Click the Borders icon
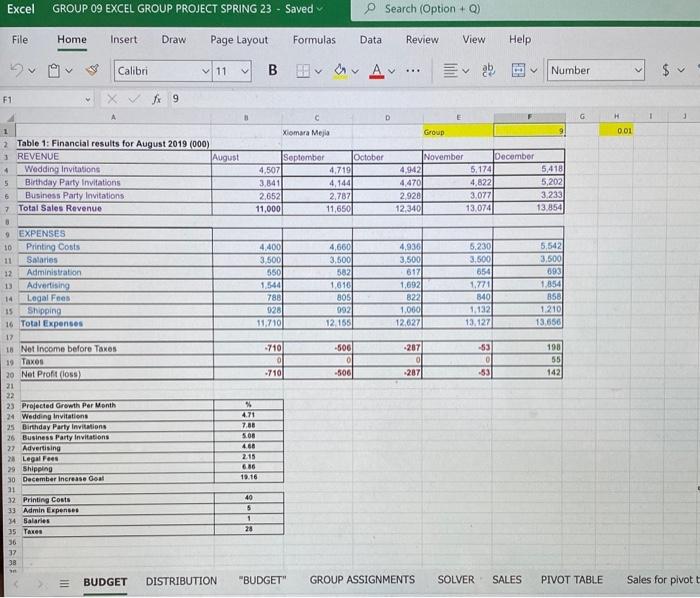Screen dimensions: 700x598 click(x=303, y=71)
